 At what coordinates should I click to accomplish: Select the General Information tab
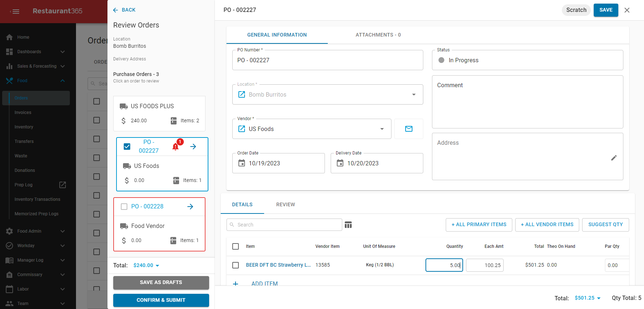coord(277,35)
